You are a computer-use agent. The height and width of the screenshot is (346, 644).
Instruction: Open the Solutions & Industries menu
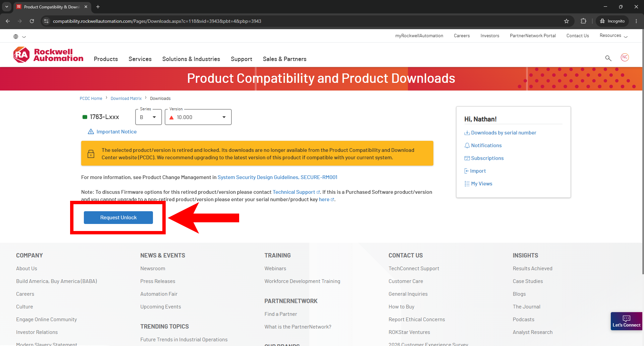191,59
